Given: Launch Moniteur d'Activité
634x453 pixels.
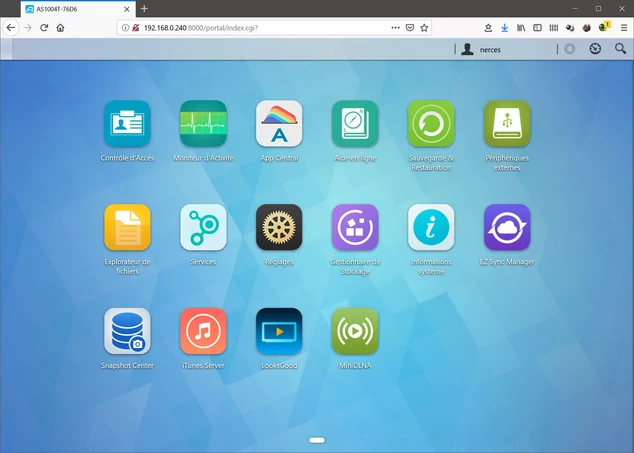Looking at the screenshot, I should [203, 124].
